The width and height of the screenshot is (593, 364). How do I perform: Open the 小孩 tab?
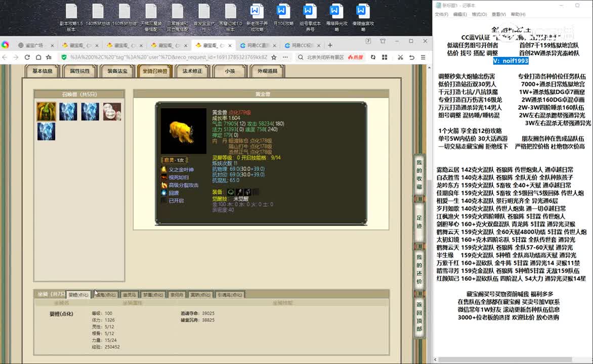230,71
